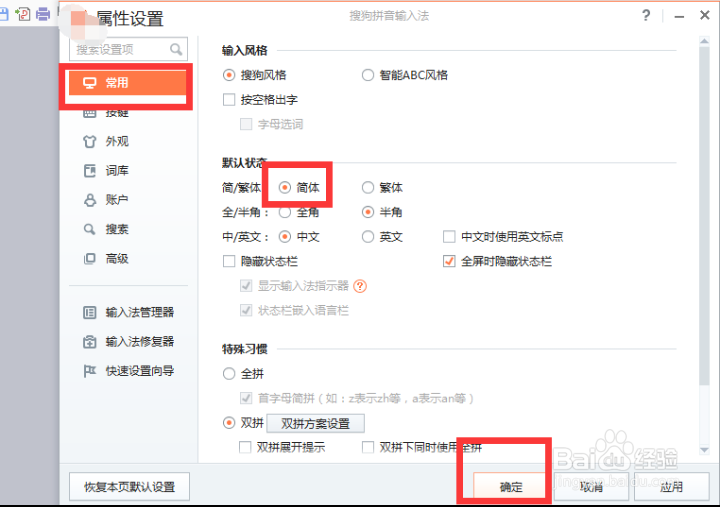Click 取消 cancel button

click(x=591, y=487)
